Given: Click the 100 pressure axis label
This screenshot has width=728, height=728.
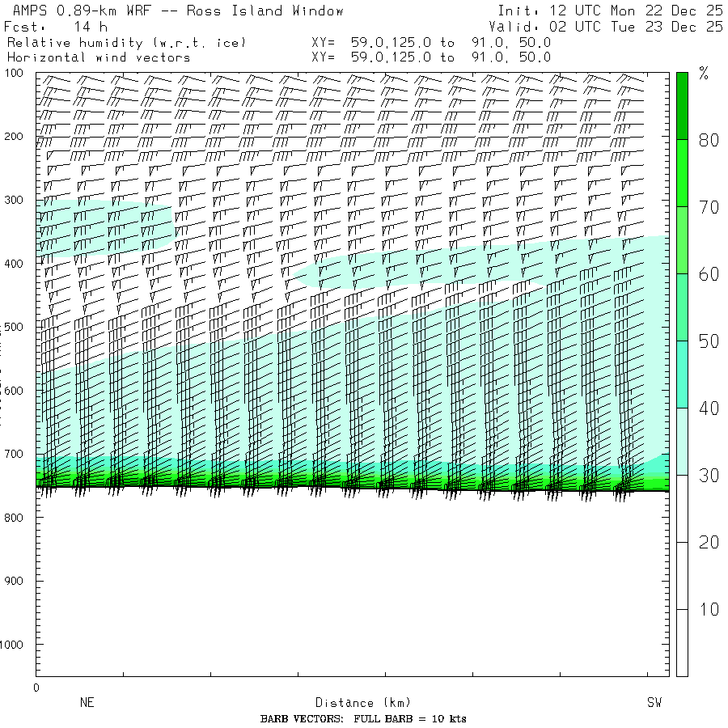Looking at the screenshot, I should click(14, 73).
